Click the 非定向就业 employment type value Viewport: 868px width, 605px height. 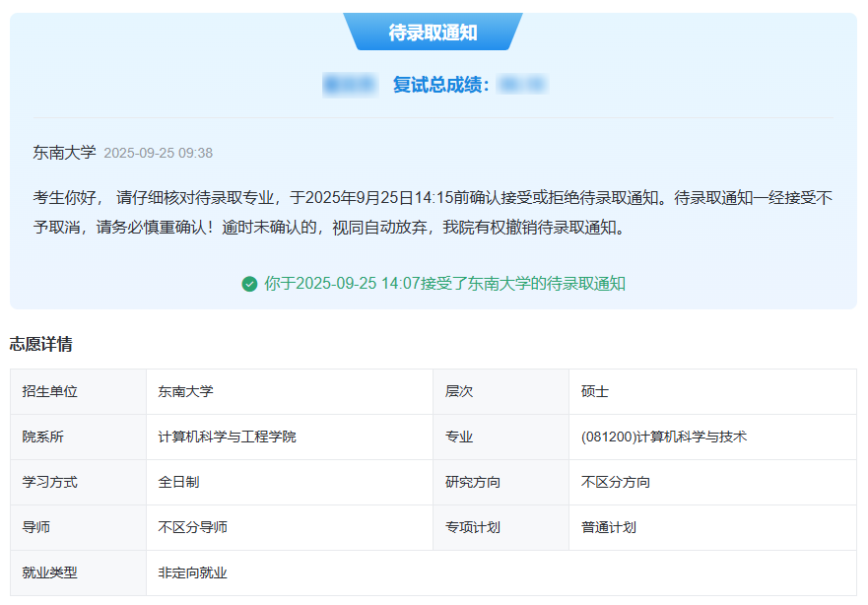click(192, 572)
